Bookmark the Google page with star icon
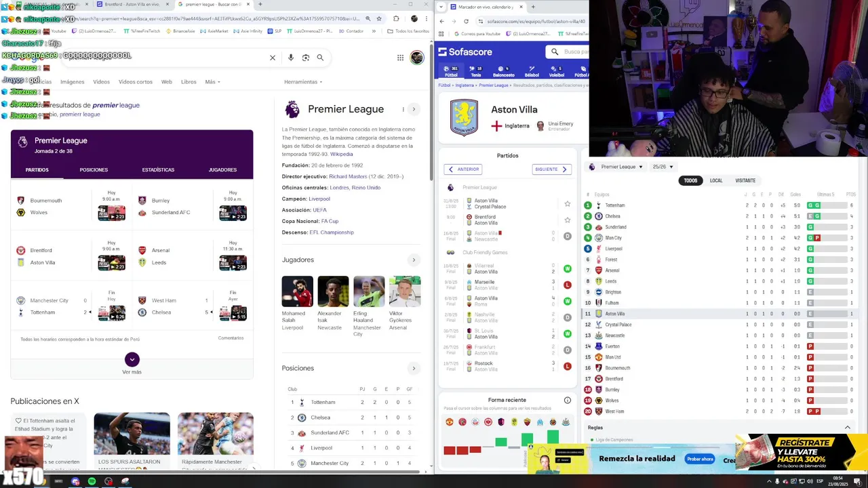The image size is (868, 488). coord(379,19)
